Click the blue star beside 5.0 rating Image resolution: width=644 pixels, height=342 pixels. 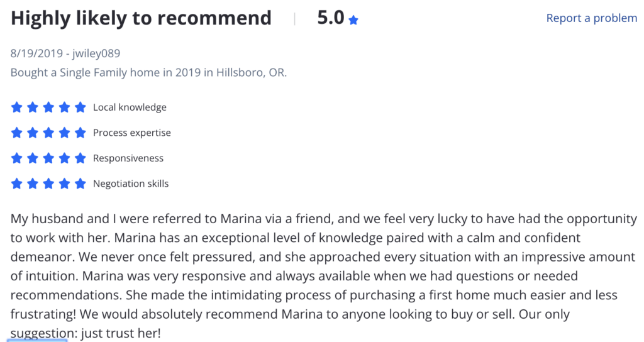[353, 19]
